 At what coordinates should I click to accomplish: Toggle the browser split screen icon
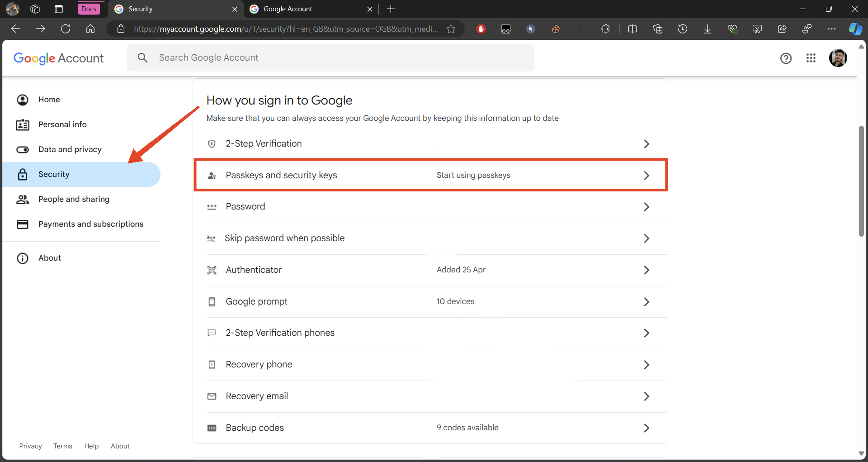pos(632,29)
